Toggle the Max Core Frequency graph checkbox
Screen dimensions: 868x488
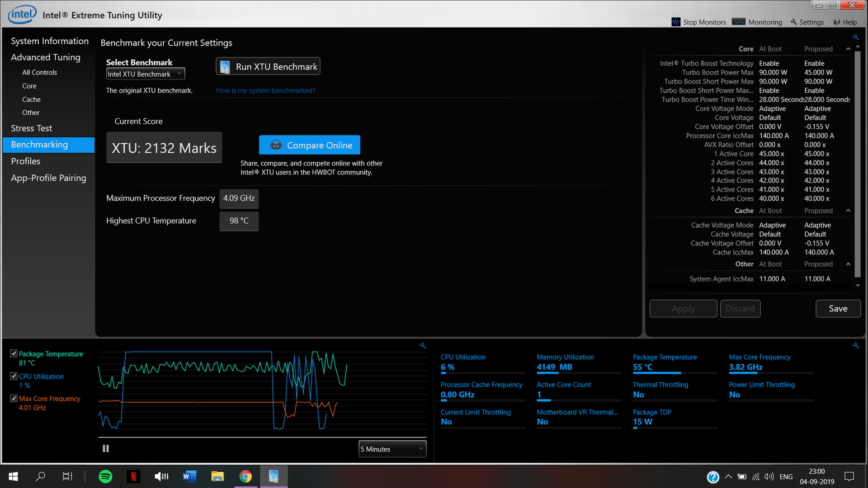tap(14, 398)
